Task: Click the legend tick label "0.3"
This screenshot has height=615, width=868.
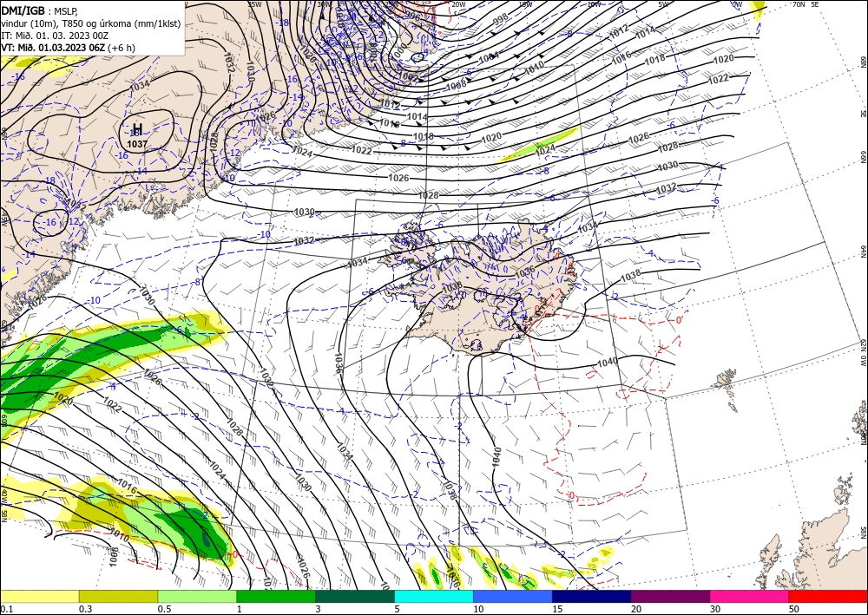Action: click(85, 609)
